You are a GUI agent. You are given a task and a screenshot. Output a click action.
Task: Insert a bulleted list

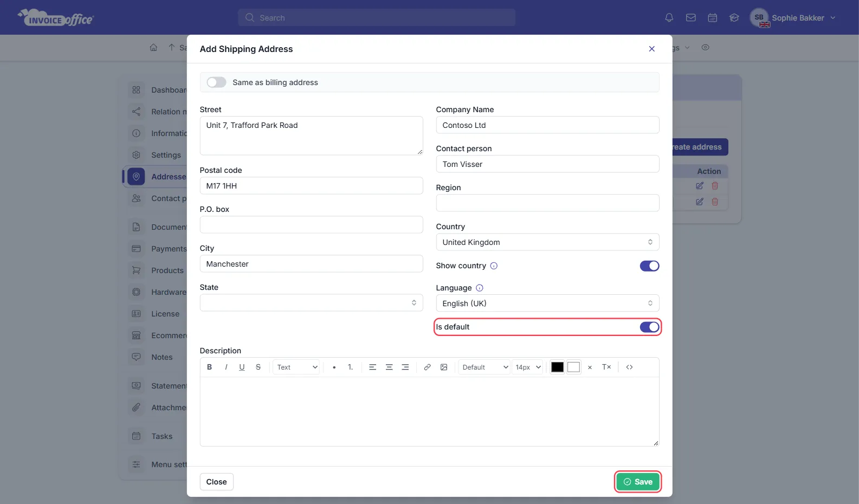(334, 367)
